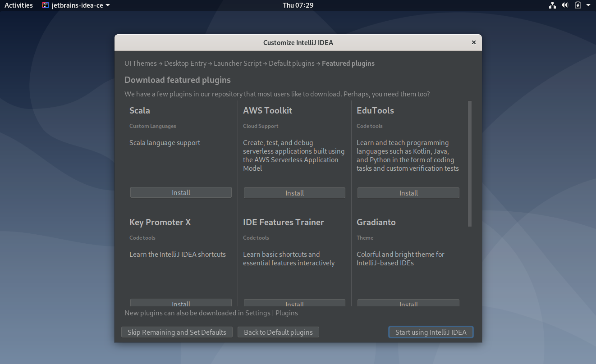Click the Key Promoter X title
The width and height of the screenshot is (596, 364).
pos(160,222)
